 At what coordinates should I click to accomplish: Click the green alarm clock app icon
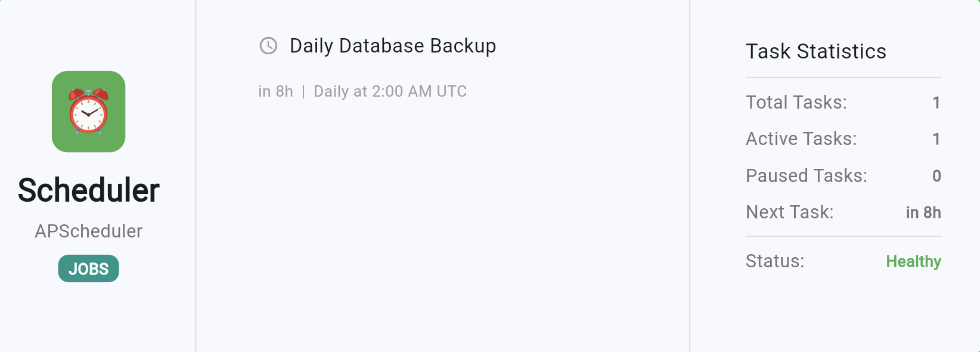[x=88, y=112]
